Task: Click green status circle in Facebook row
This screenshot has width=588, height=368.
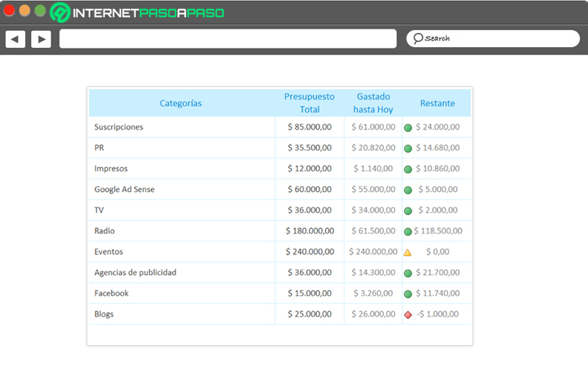Action: coord(408,294)
